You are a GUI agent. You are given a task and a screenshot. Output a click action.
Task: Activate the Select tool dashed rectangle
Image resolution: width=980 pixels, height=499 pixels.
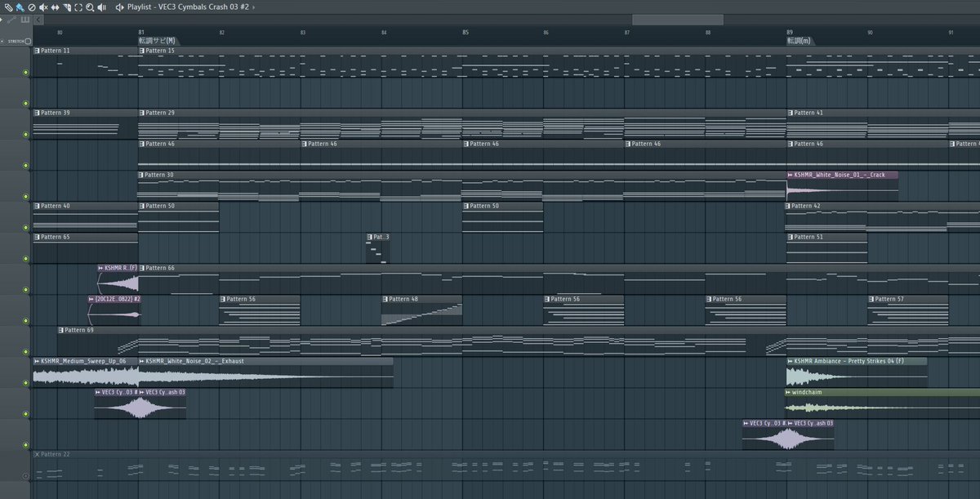point(78,7)
